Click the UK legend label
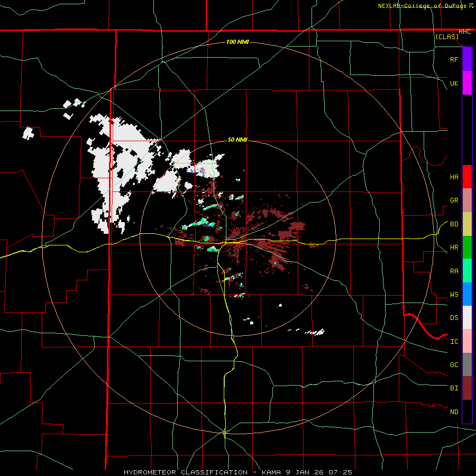476x476 pixels. 454,83
